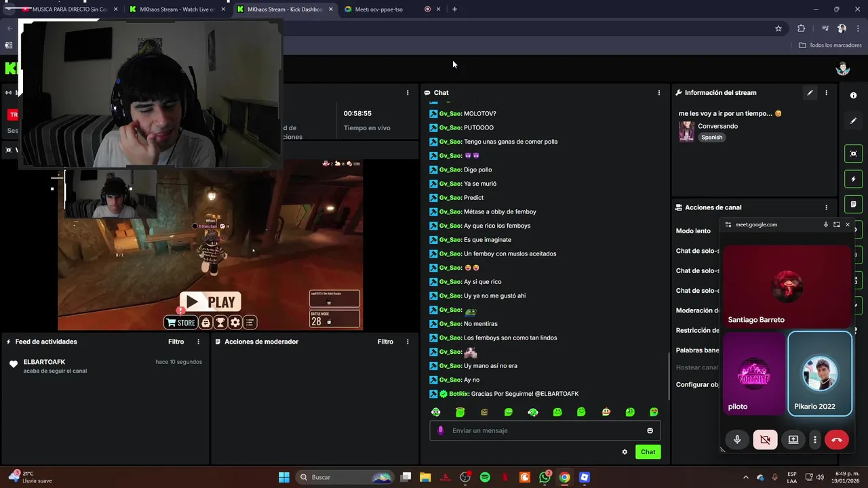Open Acciones de canal options menu

click(826, 207)
